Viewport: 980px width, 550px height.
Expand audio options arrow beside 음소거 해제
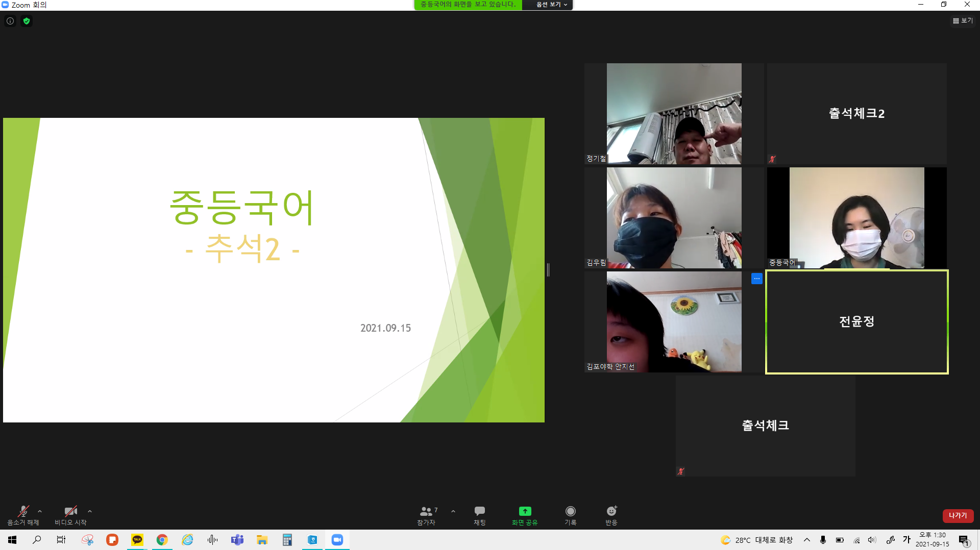coord(40,511)
